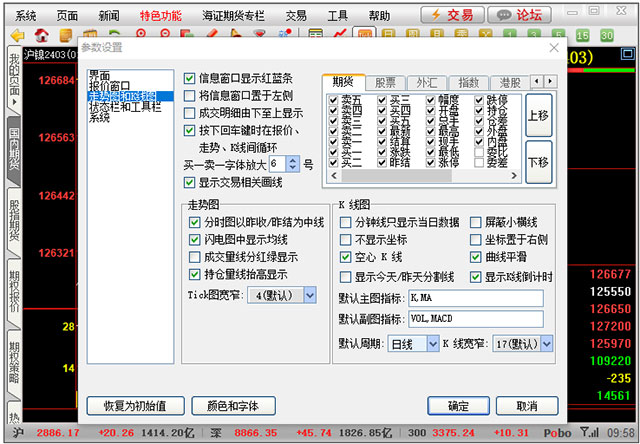The width and height of the screenshot is (640, 444).
Task: Switch to the 外汇 tab
Action: (x=427, y=83)
